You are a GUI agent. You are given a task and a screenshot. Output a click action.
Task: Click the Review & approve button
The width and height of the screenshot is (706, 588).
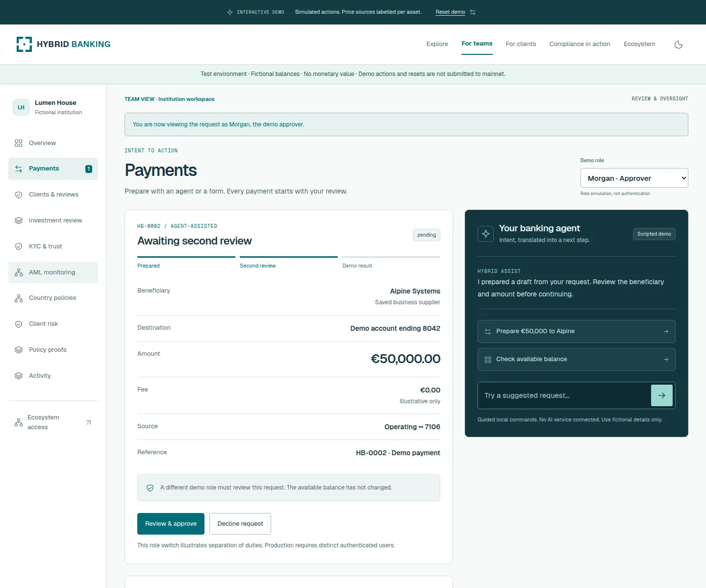pos(171,524)
